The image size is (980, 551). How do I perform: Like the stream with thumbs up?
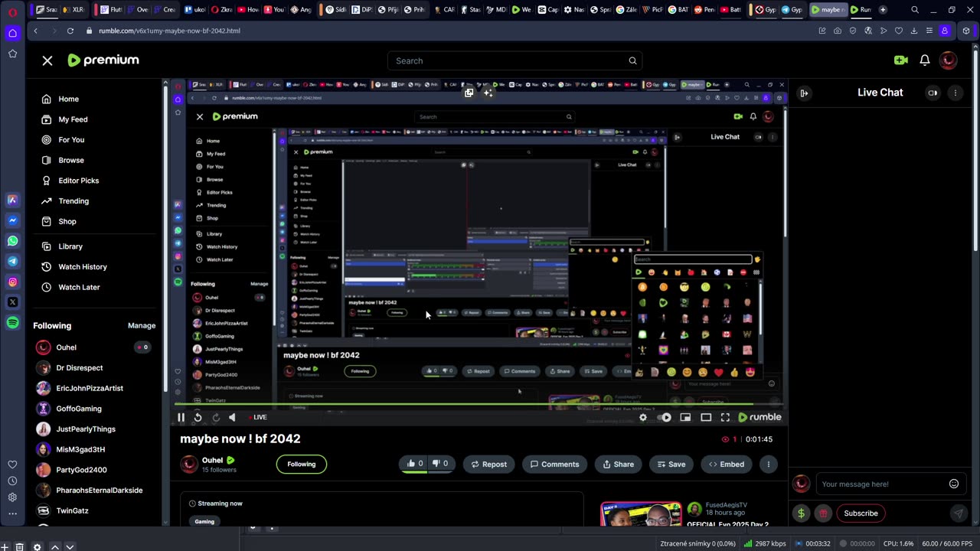(414, 464)
